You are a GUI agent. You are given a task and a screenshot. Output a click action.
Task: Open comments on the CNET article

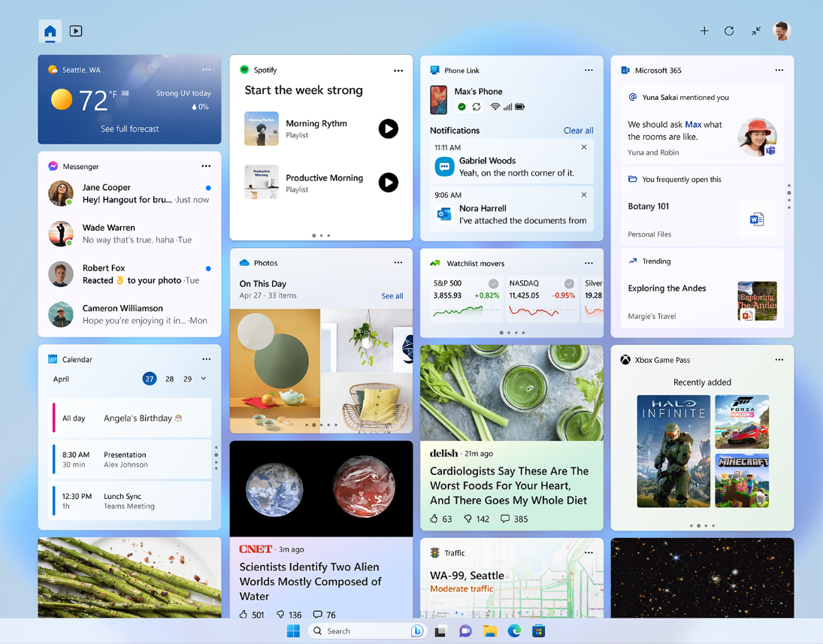coord(318,614)
